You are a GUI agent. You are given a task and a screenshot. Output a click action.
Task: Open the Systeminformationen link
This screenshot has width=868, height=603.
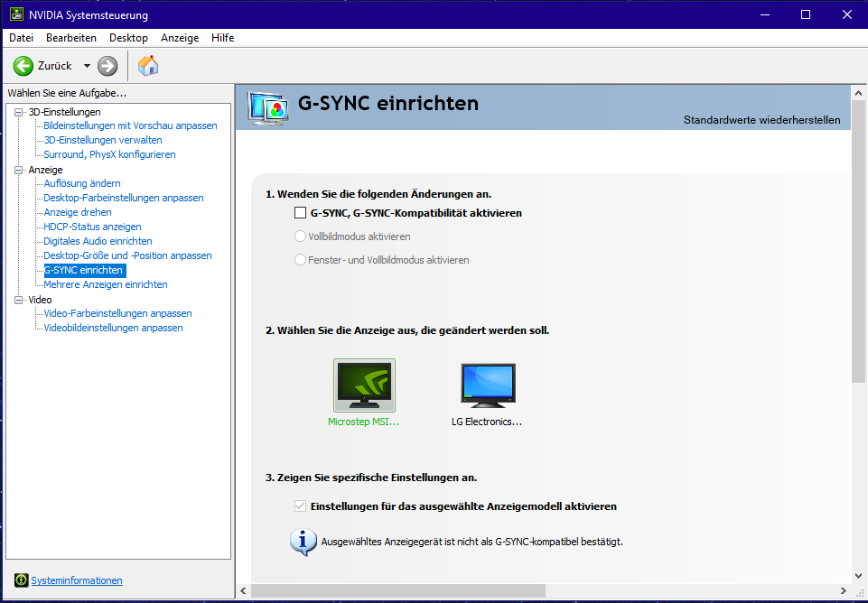77,580
